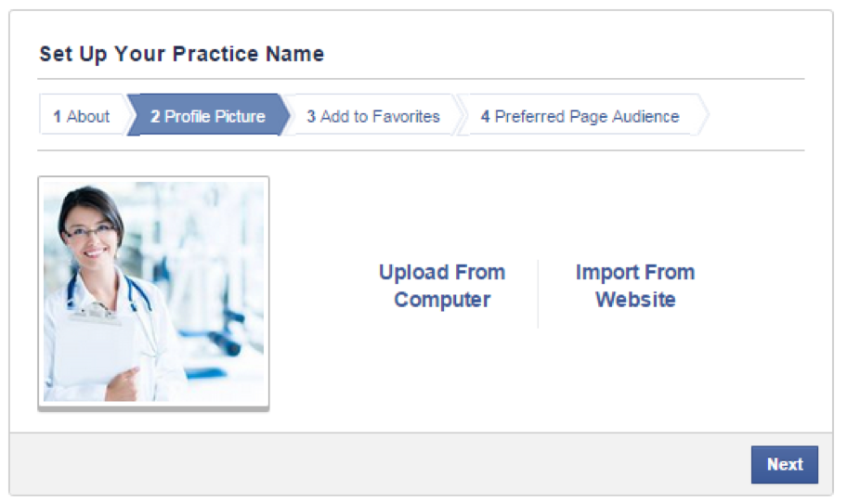The height and width of the screenshot is (504, 847).
Task: Click the word Website in the import link
Action: (x=636, y=300)
